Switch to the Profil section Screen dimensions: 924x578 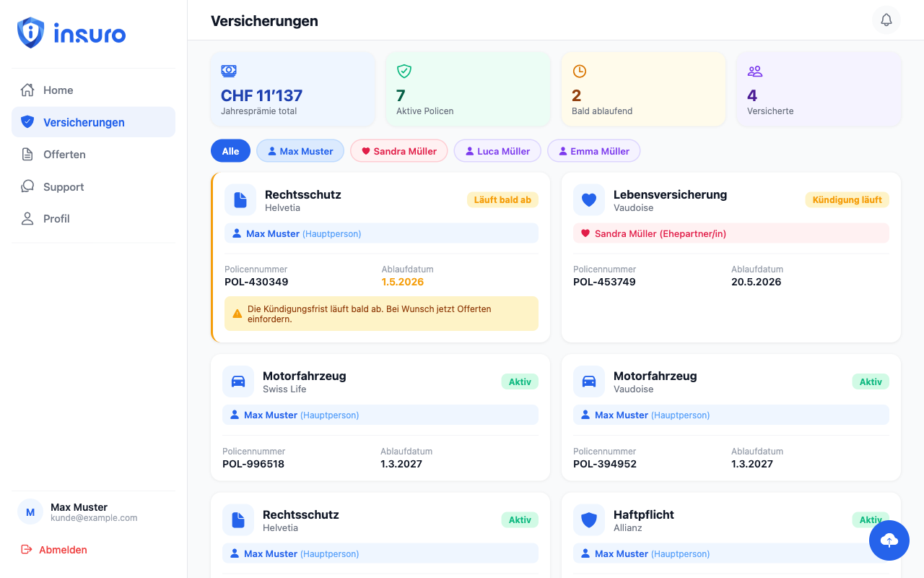[57, 218]
